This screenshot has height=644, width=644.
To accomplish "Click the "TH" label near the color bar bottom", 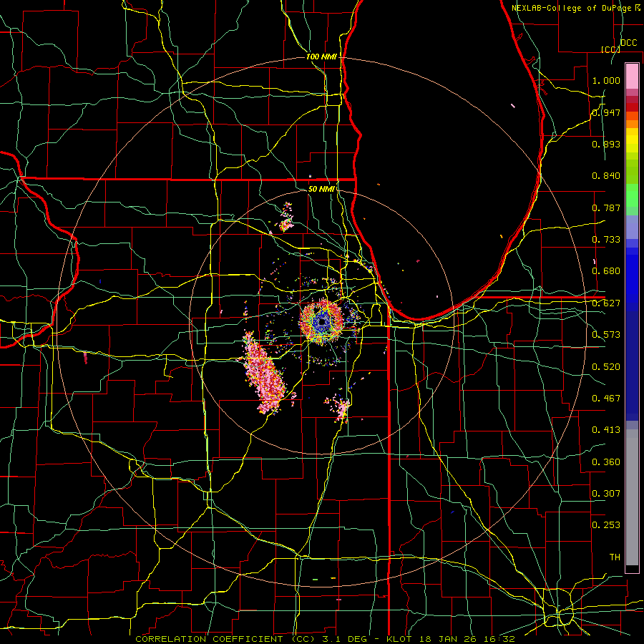I will click(615, 557).
